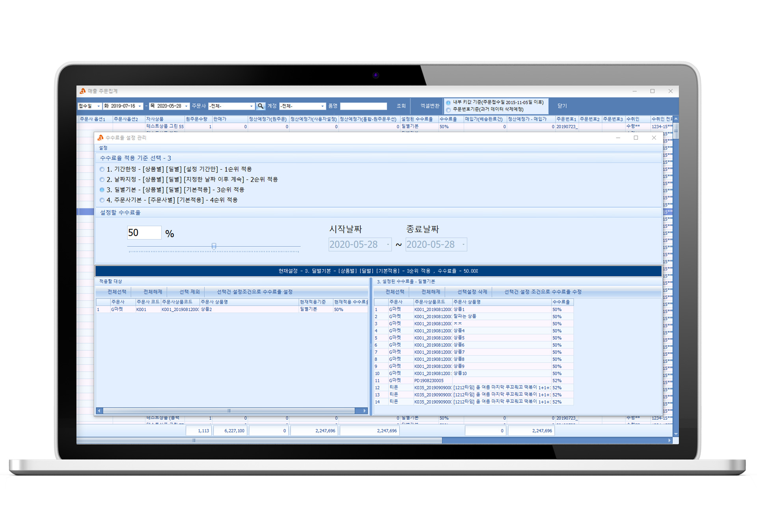The width and height of the screenshot is (757, 532).
Task: Click the magnifier search icon next to 주문사
Action: 260,106
